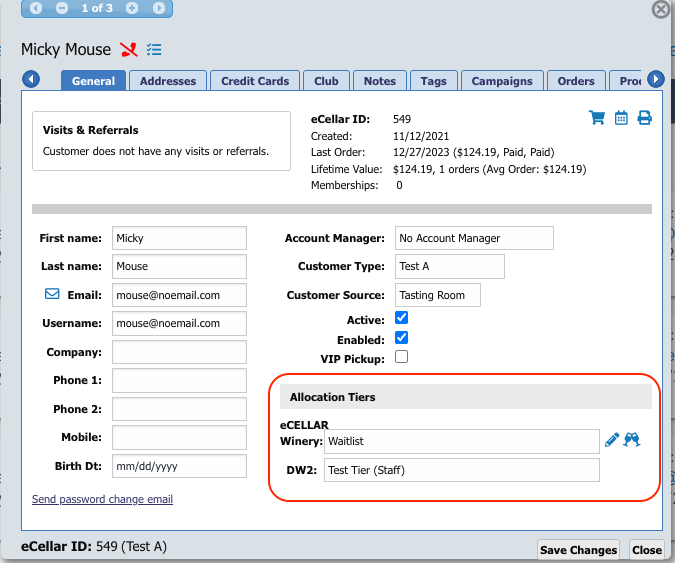
Task: Open the Credit Cards tab
Action: pyautogui.click(x=255, y=81)
